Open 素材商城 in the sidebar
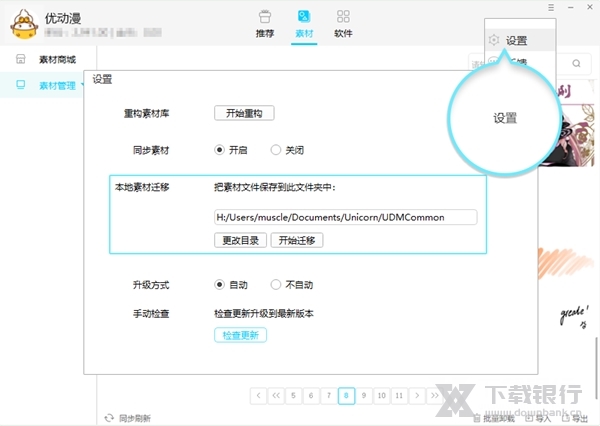Screen dimensions: 600x426 pyautogui.click(x=48, y=59)
